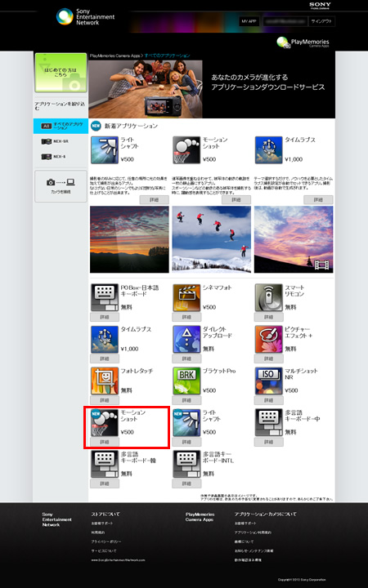The width and height of the screenshot is (368, 588).
Task: Click 詳細 button under モーションショット NEW entry
Action: click(105, 442)
